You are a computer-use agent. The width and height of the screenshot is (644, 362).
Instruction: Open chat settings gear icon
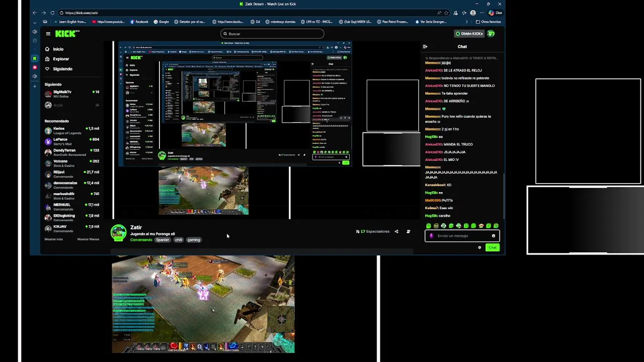pyautogui.click(x=479, y=247)
